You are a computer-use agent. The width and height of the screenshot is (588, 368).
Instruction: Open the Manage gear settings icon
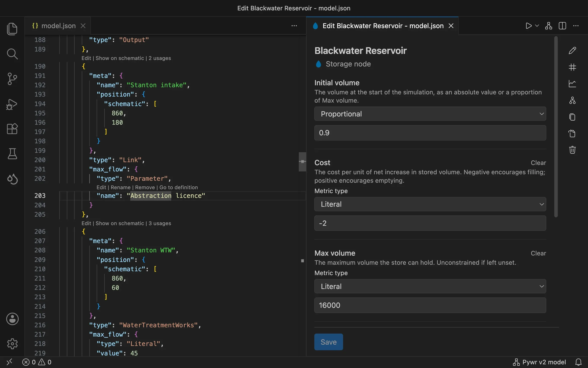(12, 344)
